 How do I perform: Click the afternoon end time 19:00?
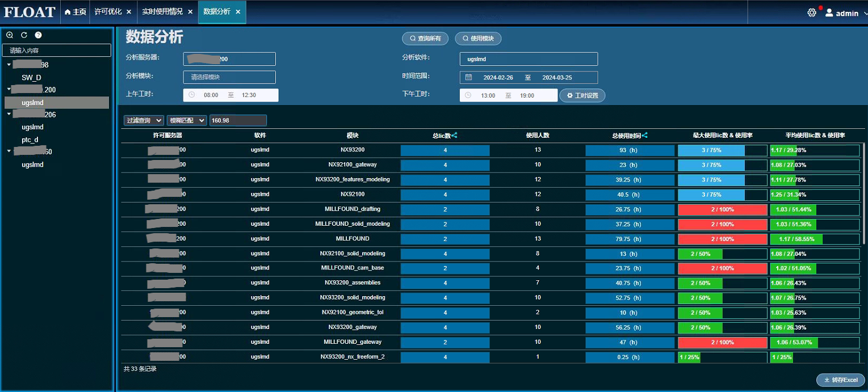[x=527, y=95]
